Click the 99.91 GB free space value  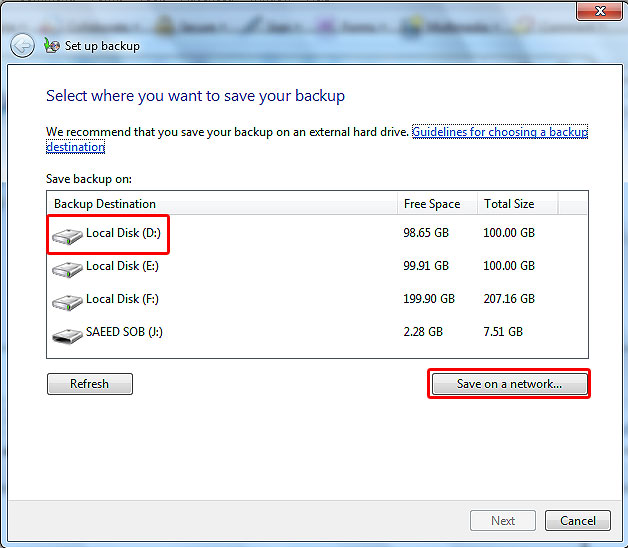click(x=426, y=266)
